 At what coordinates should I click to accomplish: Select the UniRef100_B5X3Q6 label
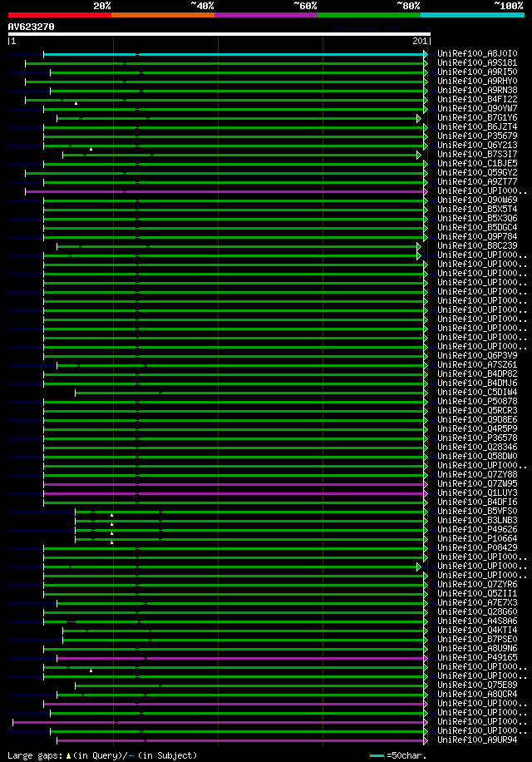(x=477, y=218)
